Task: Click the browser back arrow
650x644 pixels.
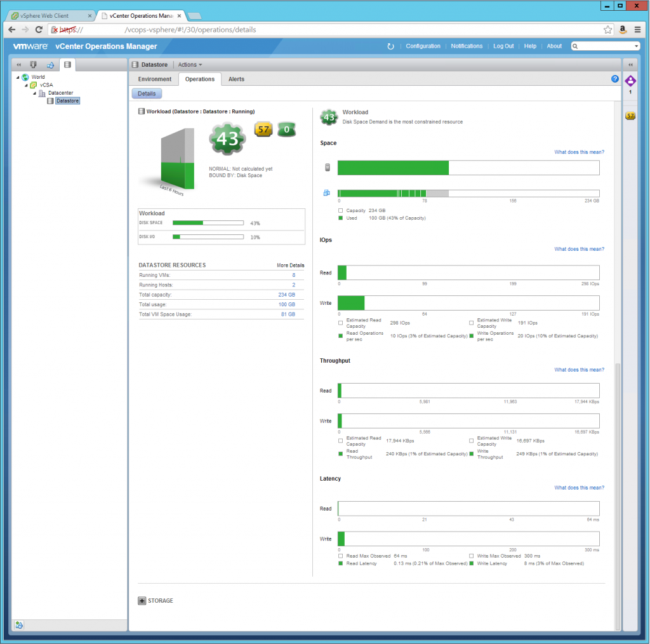Action: click(12, 29)
